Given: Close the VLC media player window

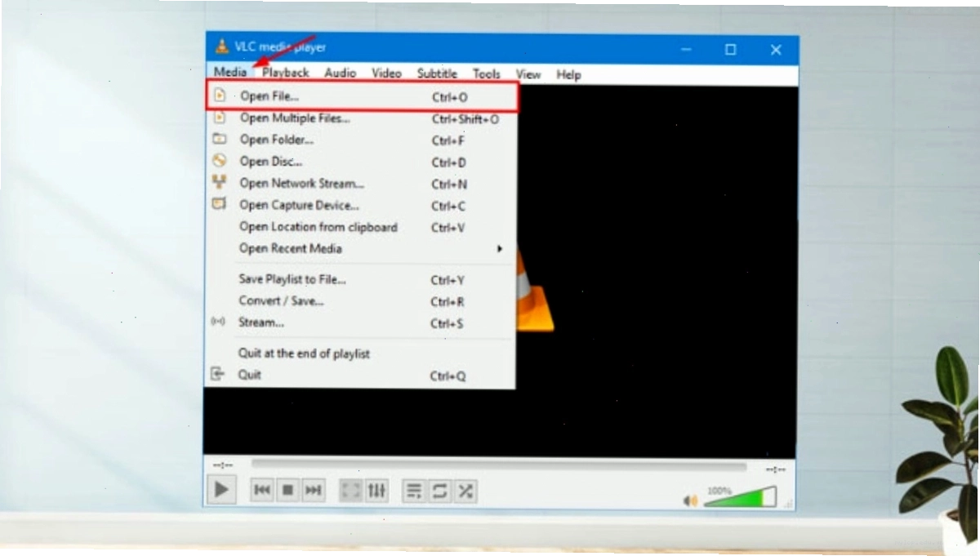Looking at the screenshot, I should click(776, 50).
